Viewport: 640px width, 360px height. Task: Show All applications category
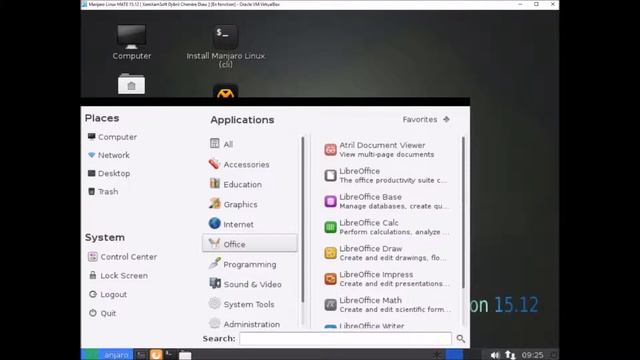(250, 144)
